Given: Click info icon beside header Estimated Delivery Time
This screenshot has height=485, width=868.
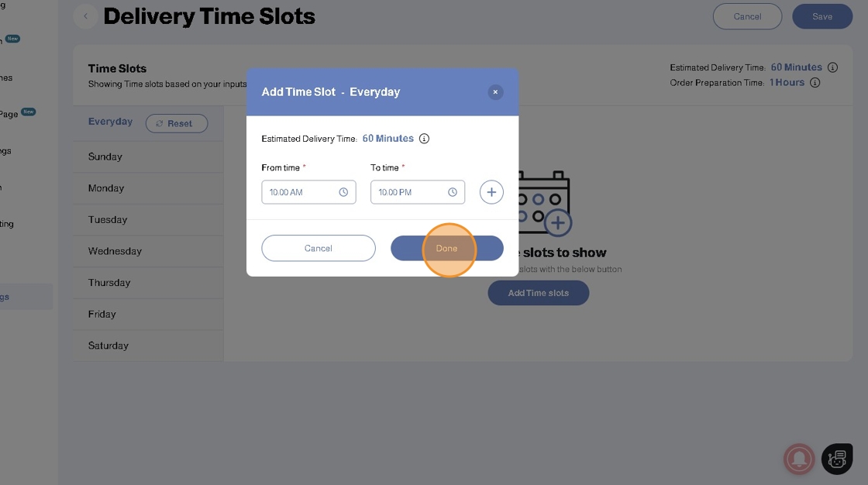Looking at the screenshot, I should pyautogui.click(x=832, y=67).
